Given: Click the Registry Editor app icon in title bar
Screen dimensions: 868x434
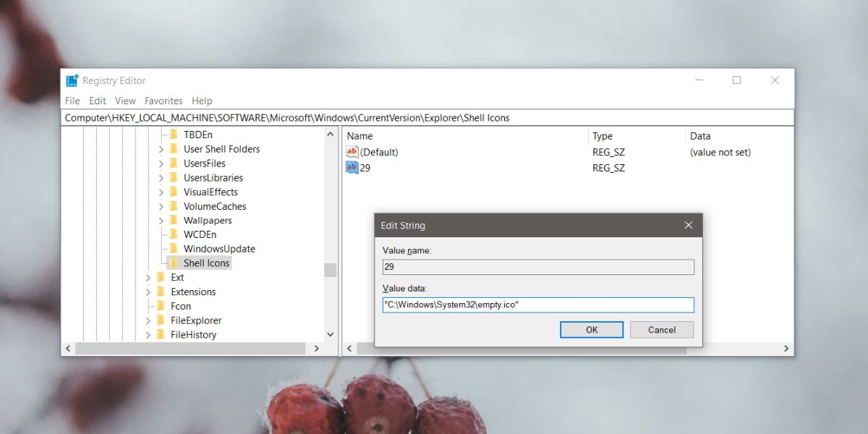Looking at the screenshot, I should click(72, 81).
